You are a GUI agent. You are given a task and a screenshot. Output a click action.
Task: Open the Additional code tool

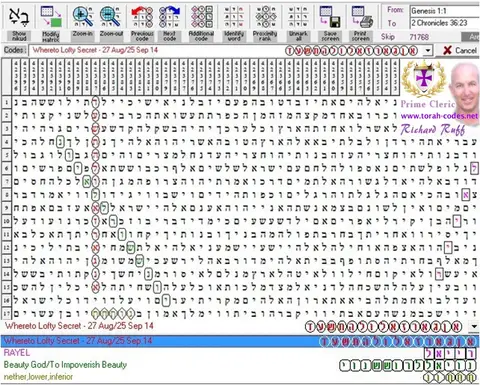point(201,17)
